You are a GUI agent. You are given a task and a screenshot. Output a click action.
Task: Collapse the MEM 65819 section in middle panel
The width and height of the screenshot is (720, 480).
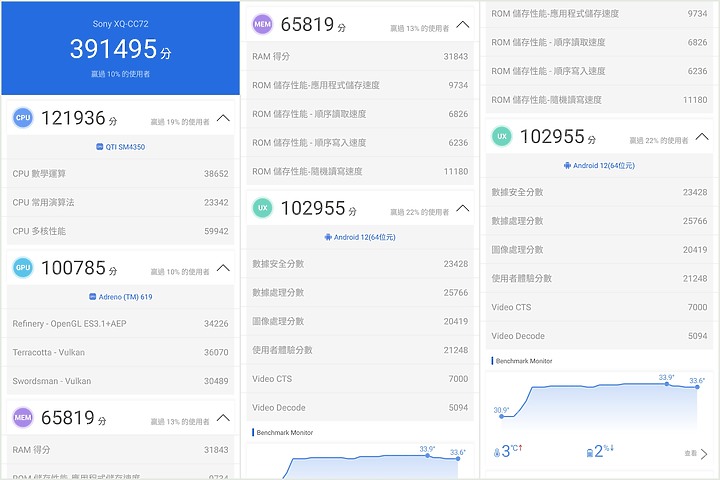(x=462, y=24)
